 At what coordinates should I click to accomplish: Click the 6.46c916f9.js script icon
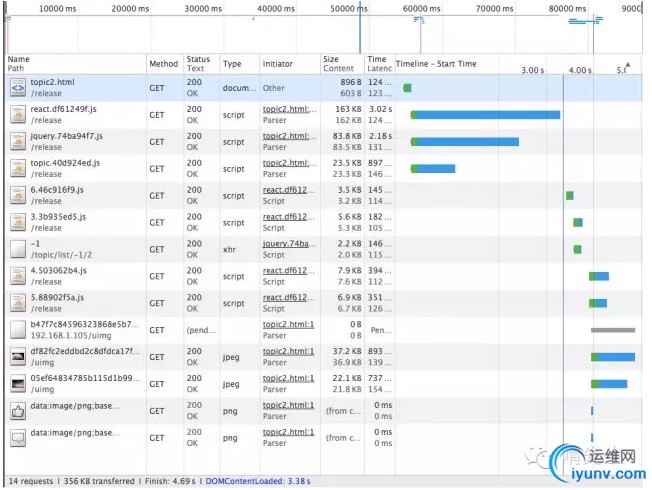coord(18,196)
